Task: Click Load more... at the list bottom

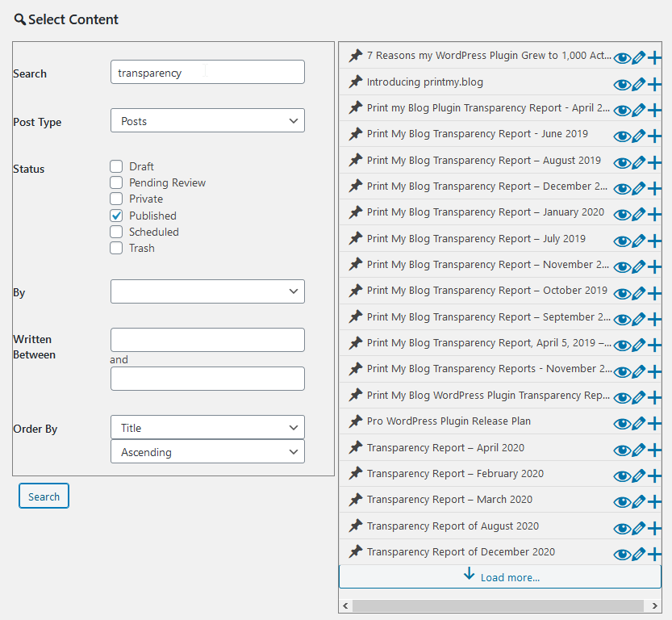Action: point(500,576)
